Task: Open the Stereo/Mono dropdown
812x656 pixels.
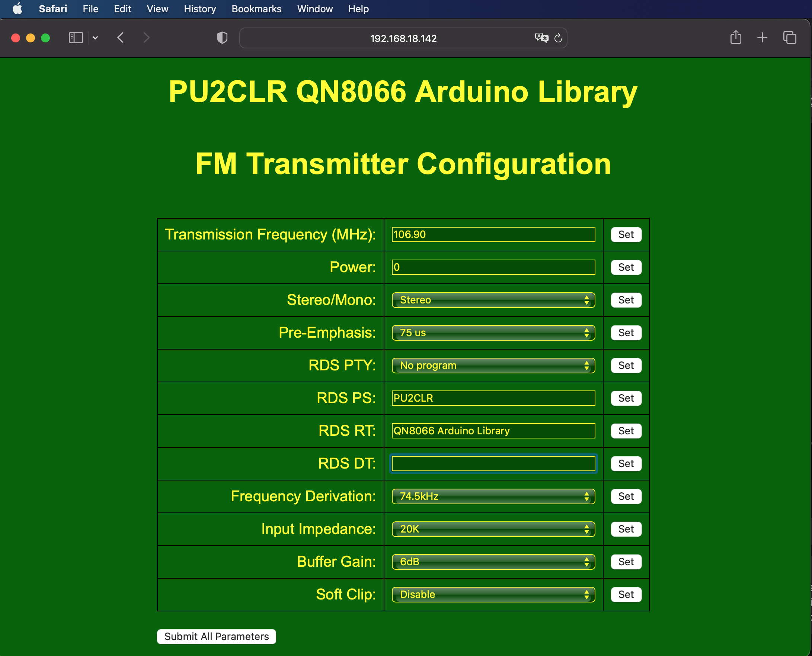Action: click(493, 300)
